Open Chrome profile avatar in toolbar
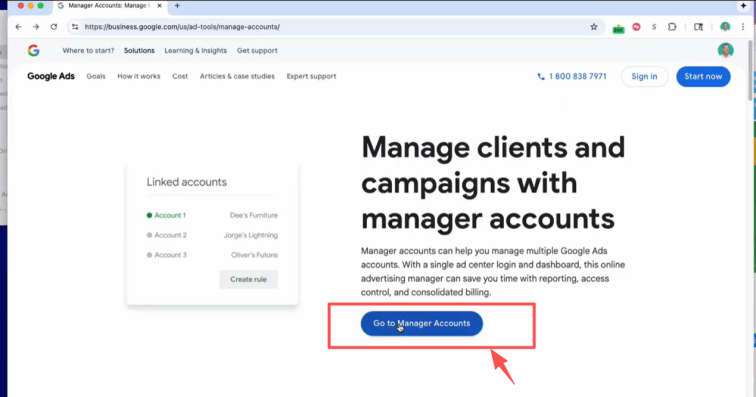 click(725, 27)
